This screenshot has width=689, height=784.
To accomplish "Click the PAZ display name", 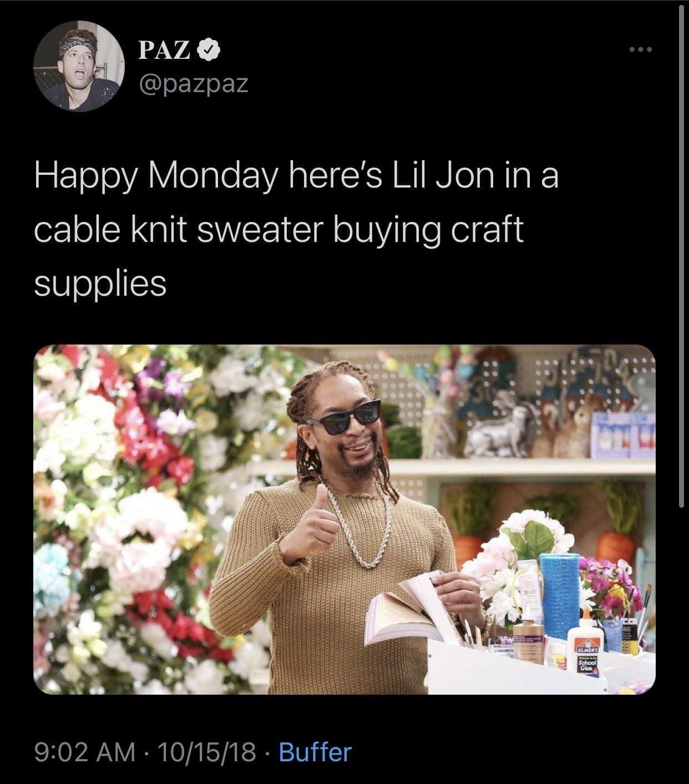I will pos(164,50).
